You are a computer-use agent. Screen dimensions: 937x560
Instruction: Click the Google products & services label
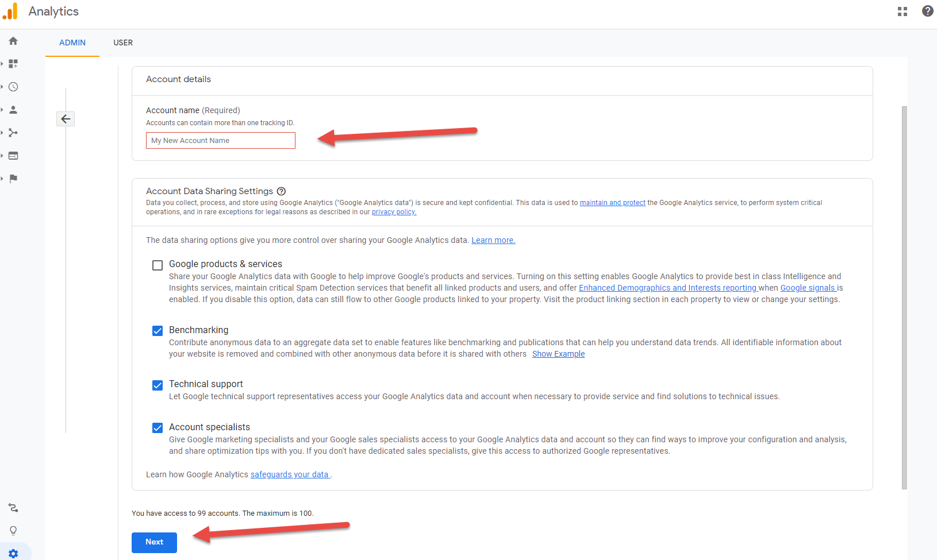pos(225,264)
